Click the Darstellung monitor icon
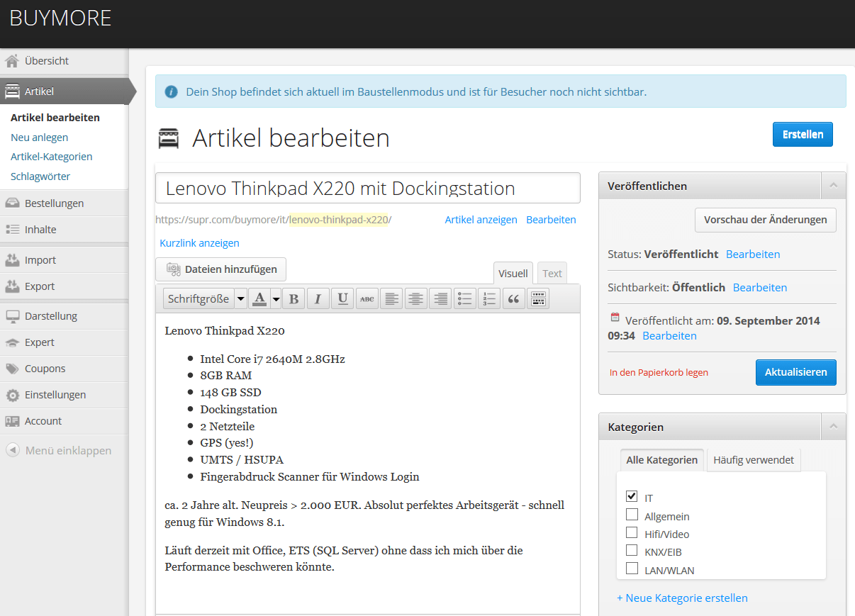Screen dimensions: 855x616 [12, 316]
